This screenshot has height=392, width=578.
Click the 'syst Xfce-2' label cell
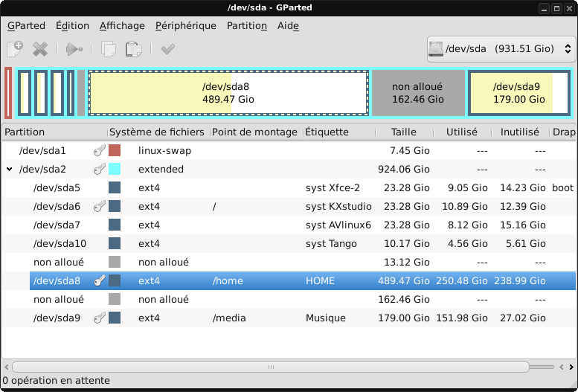(x=333, y=187)
